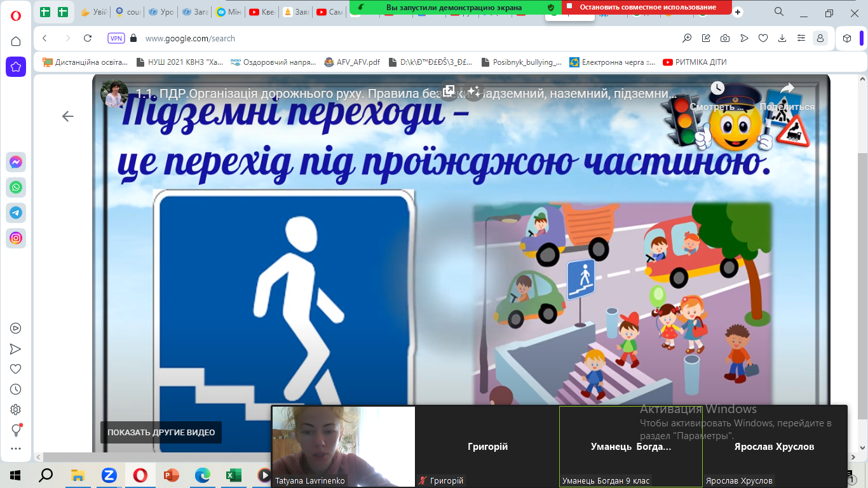Image resolution: width=868 pixels, height=488 pixels.
Task: Open Excel from the taskbar
Action: point(233,475)
